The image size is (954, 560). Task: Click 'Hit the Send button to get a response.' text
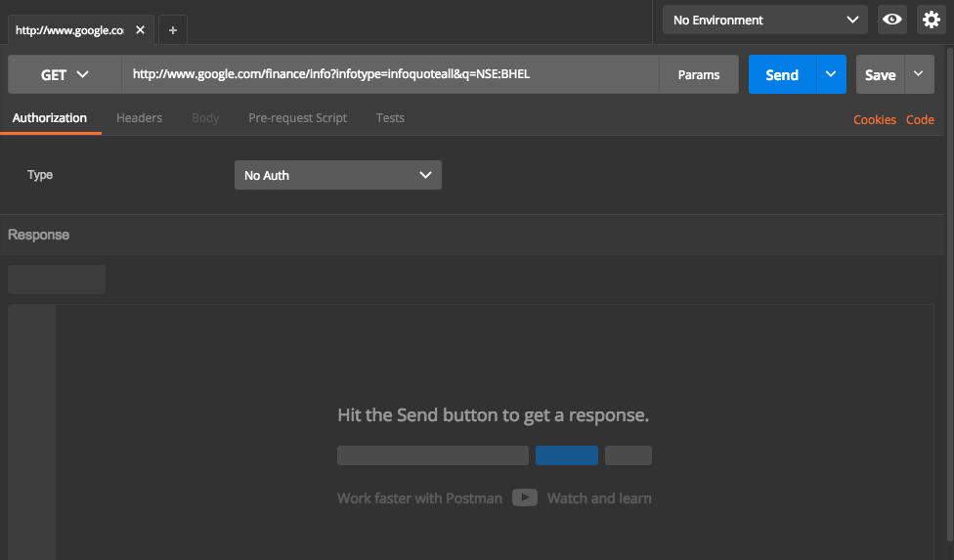[494, 415]
